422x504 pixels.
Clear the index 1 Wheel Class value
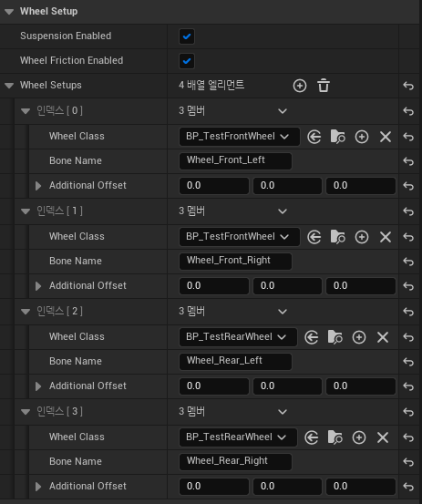coord(386,237)
